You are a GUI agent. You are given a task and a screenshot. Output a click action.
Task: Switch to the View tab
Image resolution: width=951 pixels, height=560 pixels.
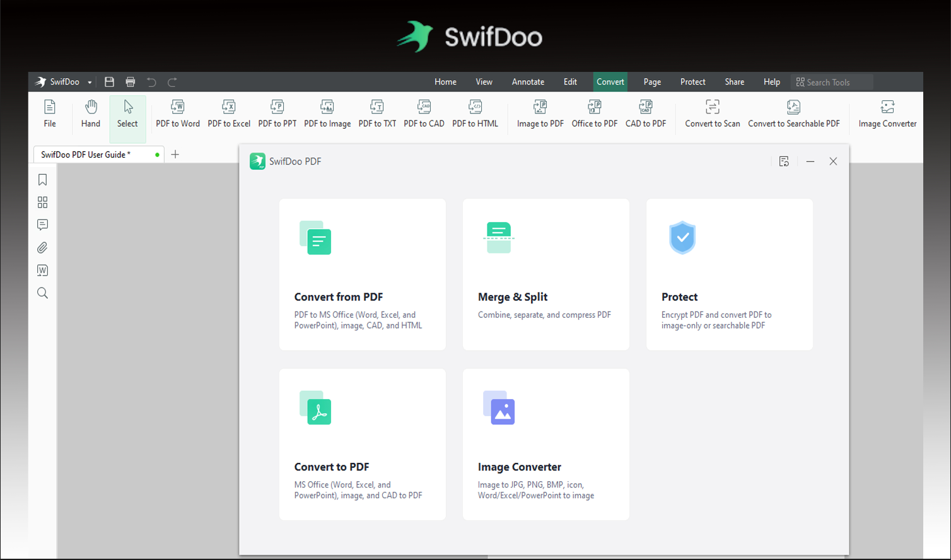484,82
